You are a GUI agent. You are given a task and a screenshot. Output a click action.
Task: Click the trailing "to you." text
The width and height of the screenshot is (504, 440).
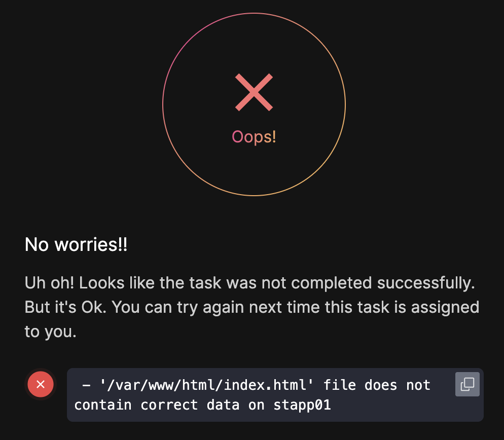(50, 332)
